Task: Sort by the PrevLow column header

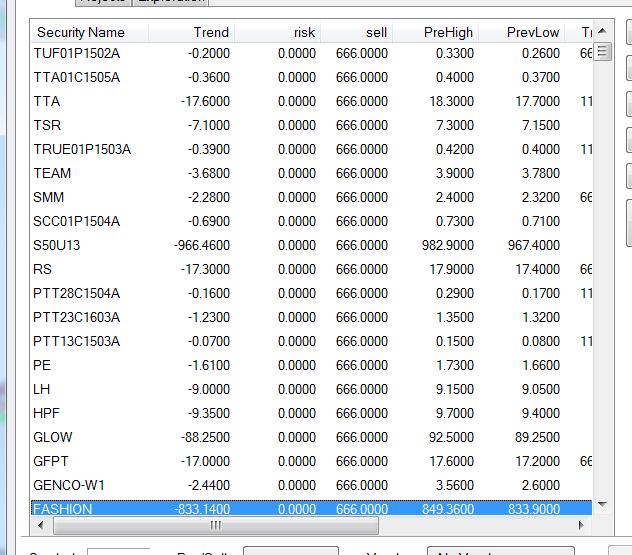Action: 522,32
